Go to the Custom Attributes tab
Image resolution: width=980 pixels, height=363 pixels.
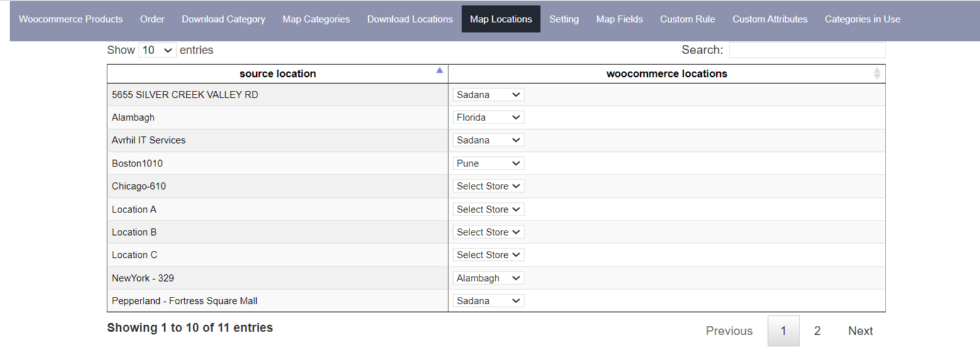coord(770,19)
